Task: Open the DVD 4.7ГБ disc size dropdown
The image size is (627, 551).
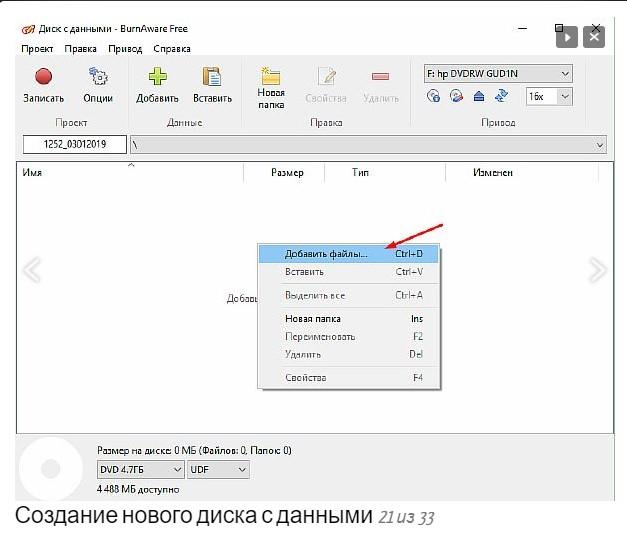Action: 140,469
